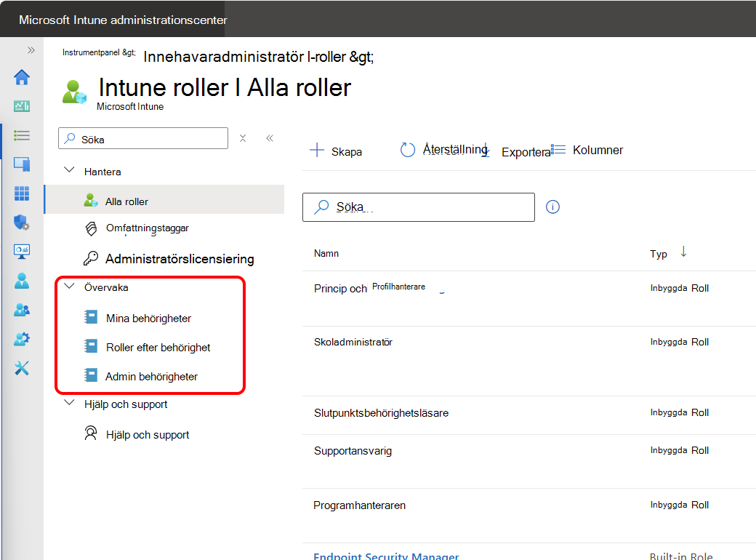
Task: Select the Dashboard icon in the sidebar
Action: [x=22, y=106]
